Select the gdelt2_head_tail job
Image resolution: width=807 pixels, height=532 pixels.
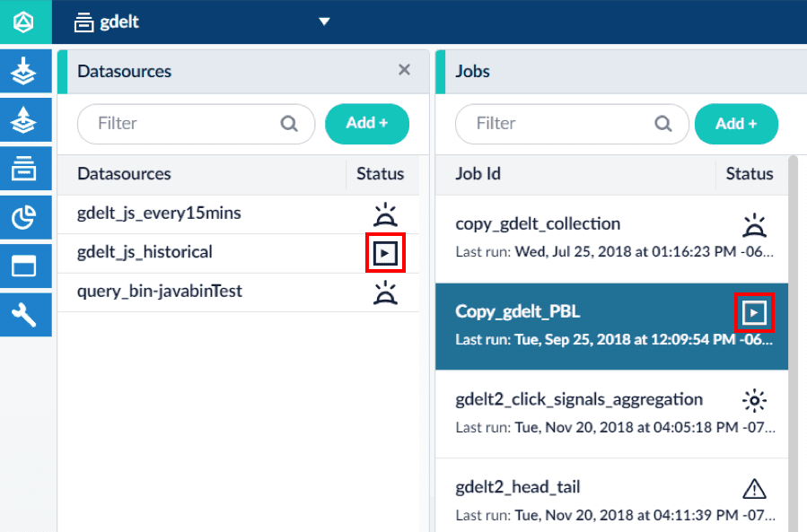(611, 495)
